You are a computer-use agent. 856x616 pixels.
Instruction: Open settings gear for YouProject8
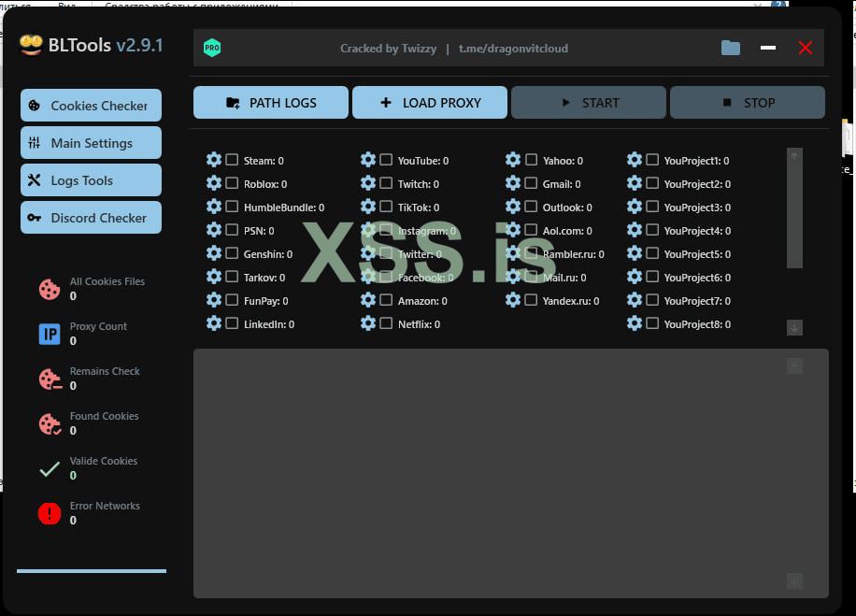click(x=635, y=323)
